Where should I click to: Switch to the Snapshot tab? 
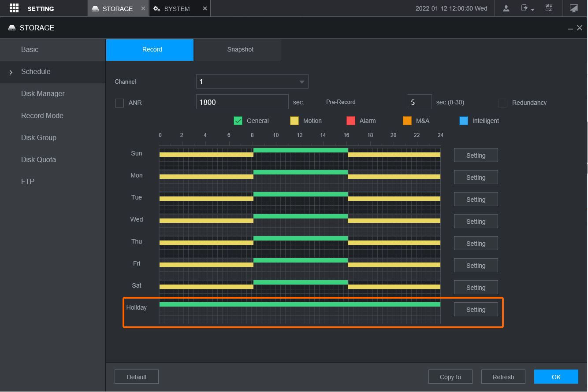(x=240, y=50)
